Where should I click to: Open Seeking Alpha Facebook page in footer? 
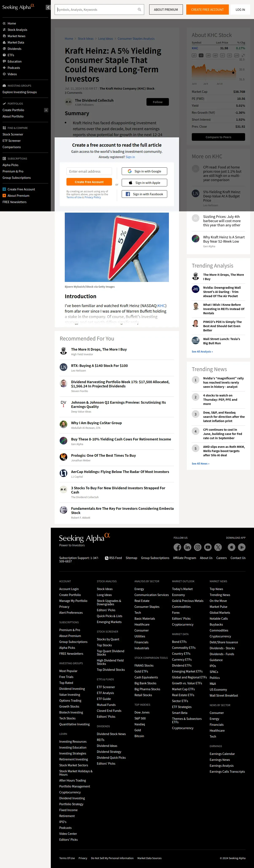(x=177, y=547)
